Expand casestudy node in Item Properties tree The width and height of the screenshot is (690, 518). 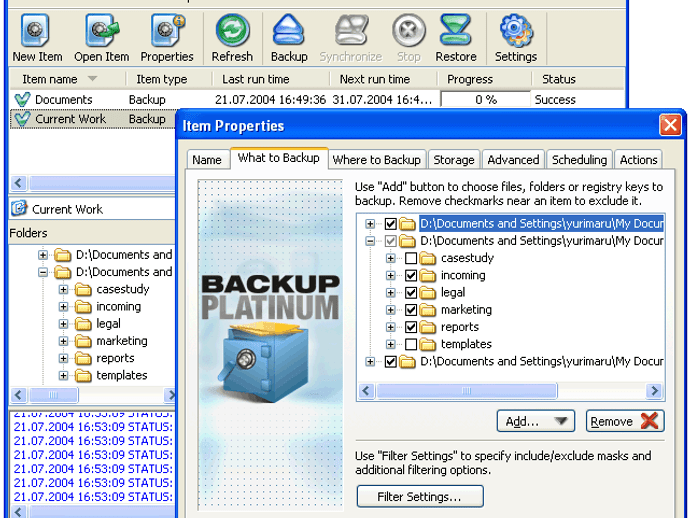tap(390, 258)
